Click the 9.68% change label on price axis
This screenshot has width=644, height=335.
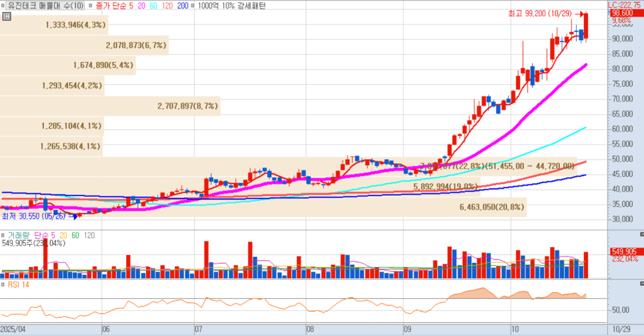[621, 20]
